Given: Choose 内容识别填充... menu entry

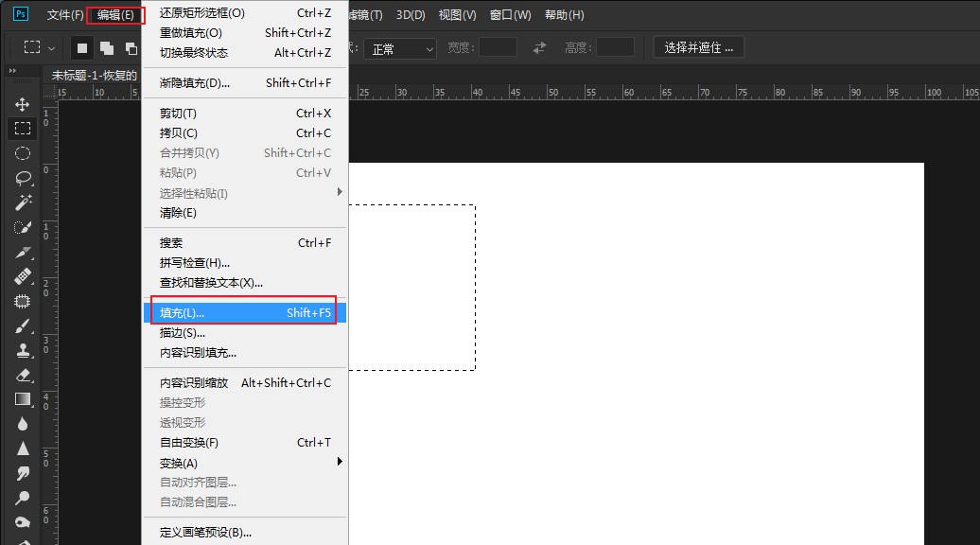Looking at the screenshot, I should point(245,353).
